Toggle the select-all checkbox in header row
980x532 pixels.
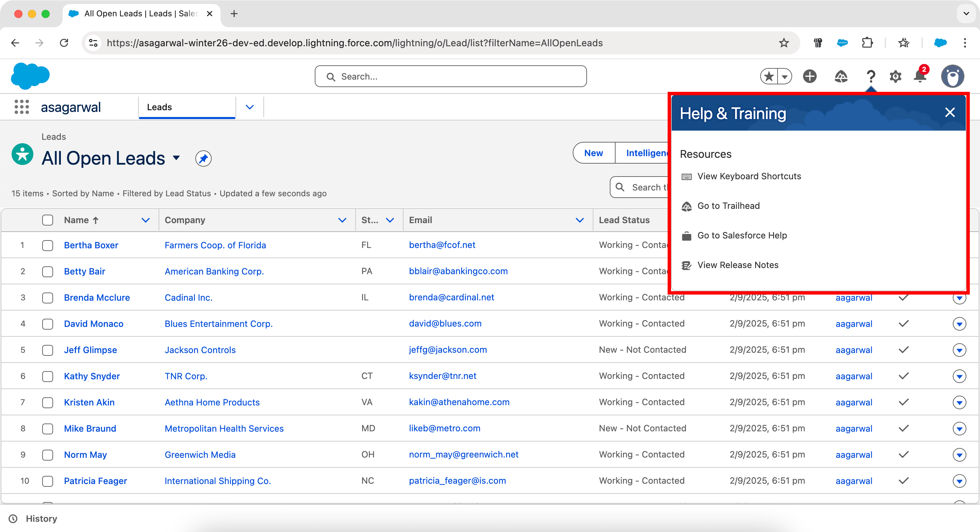tap(48, 220)
